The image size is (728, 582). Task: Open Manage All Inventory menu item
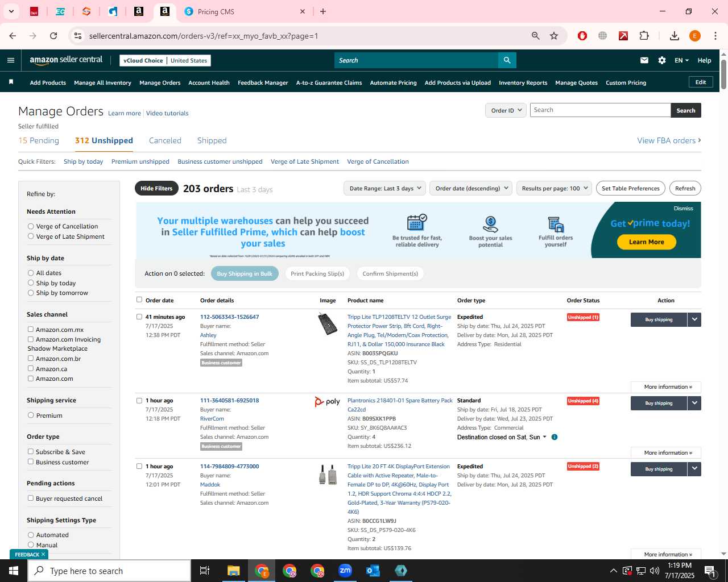tap(102, 82)
